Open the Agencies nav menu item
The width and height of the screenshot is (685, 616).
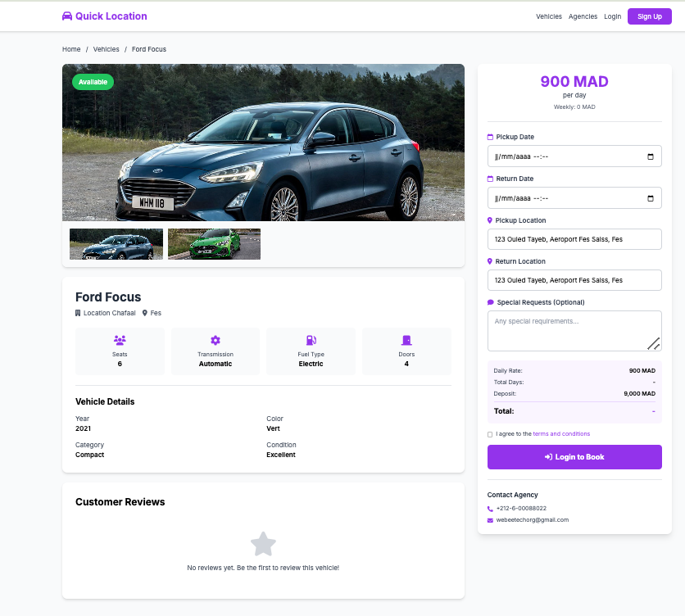583,16
